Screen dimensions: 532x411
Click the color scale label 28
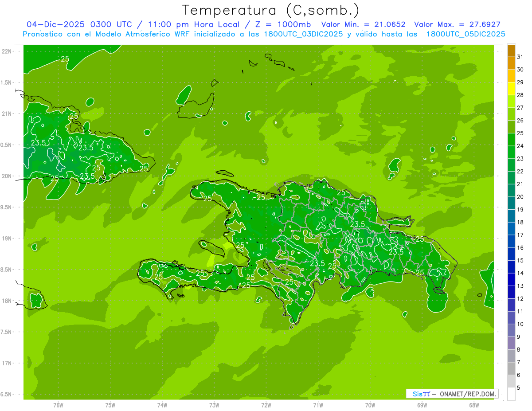[x=520, y=95]
